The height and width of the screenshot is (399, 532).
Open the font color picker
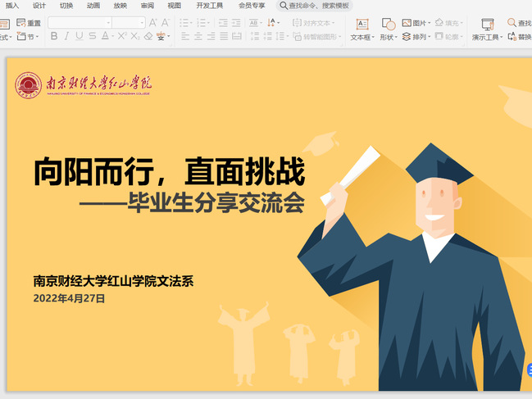click(107, 37)
